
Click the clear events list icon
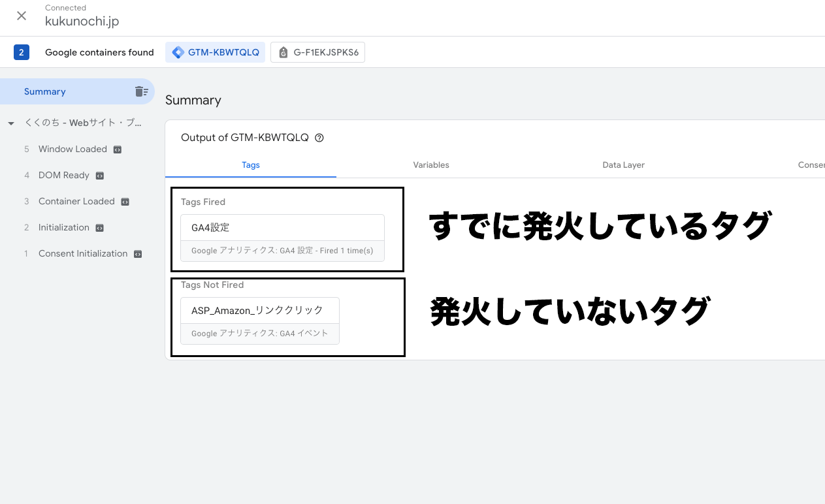point(141,91)
